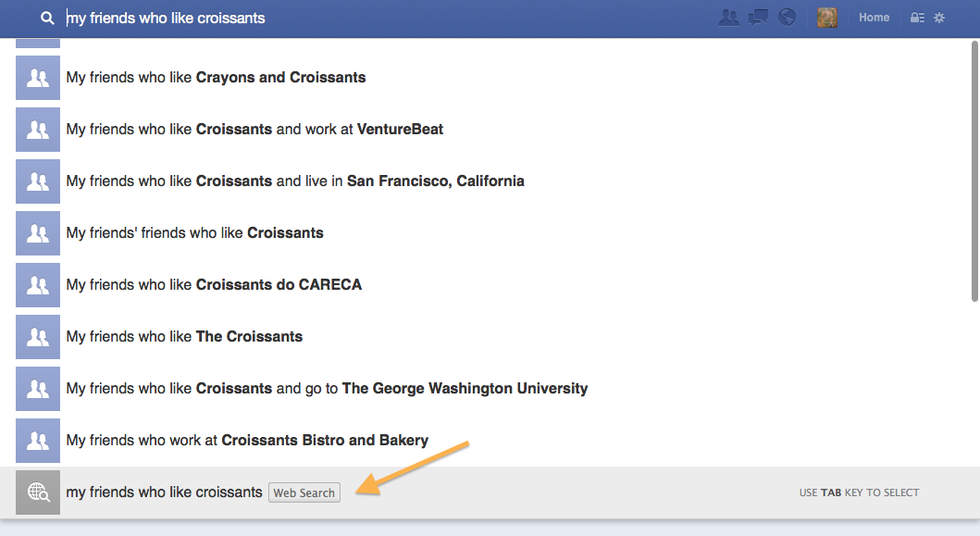Viewport: 980px width, 536px height.
Task: Choose My friends' friends who like Croissants
Action: click(194, 233)
